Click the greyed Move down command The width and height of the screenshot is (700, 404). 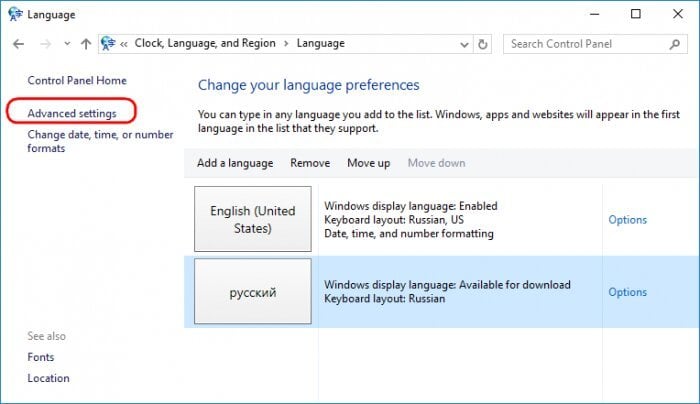[437, 163]
